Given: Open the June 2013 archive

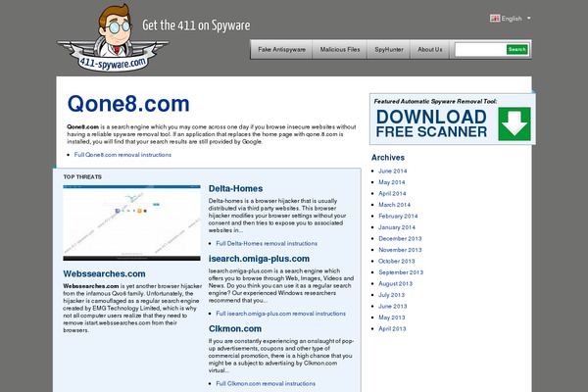Looking at the screenshot, I should (x=393, y=306).
